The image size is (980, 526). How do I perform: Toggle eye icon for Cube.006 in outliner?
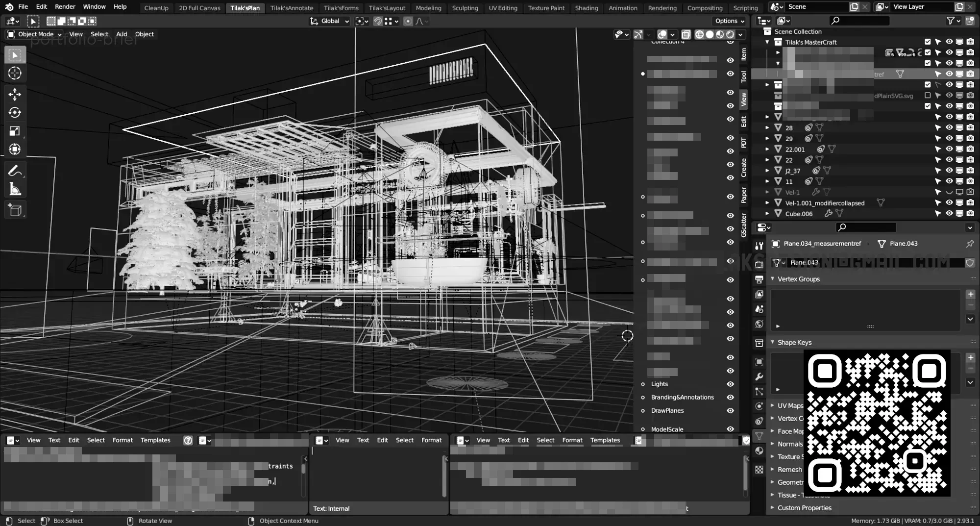pos(949,214)
